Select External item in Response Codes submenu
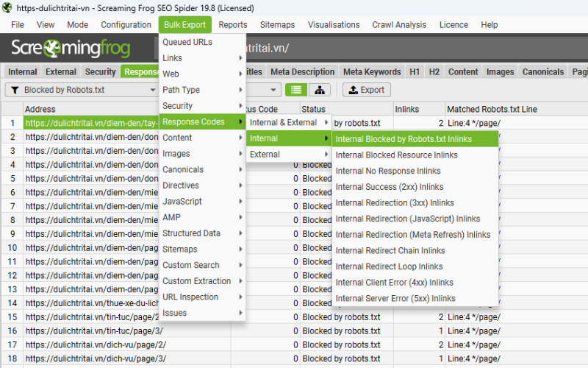The width and height of the screenshot is (588, 368). point(289,155)
